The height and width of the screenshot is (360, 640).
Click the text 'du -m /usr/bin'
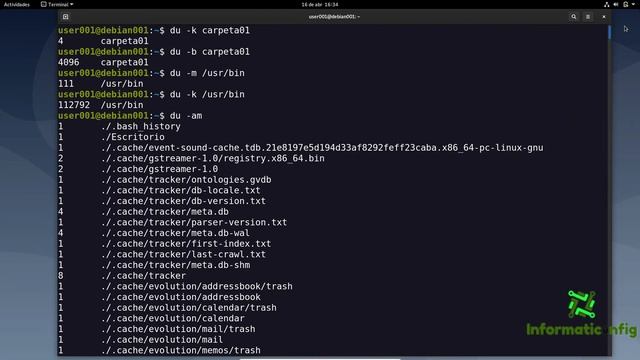(207, 73)
